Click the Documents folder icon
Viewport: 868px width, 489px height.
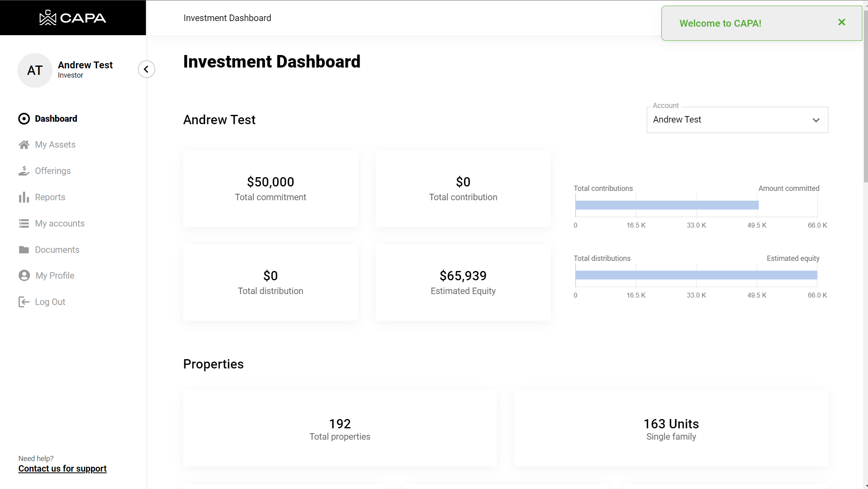24,250
